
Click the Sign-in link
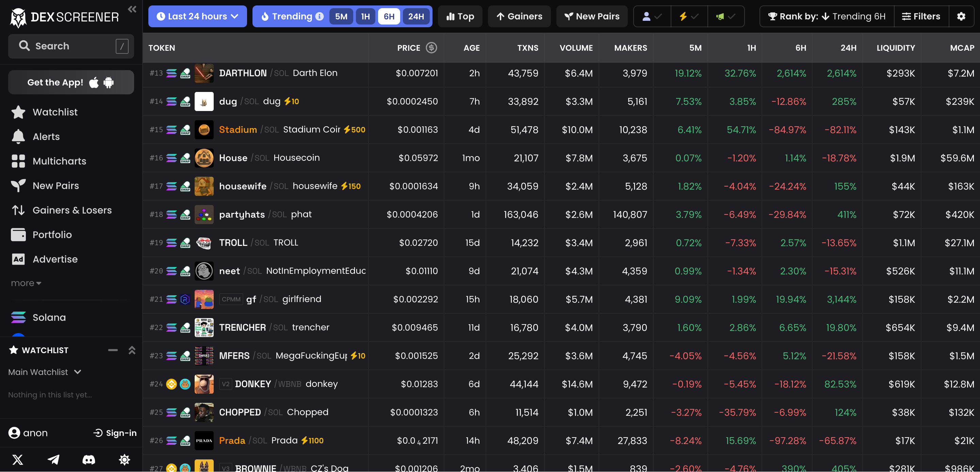pyautogui.click(x=115, y=433)
